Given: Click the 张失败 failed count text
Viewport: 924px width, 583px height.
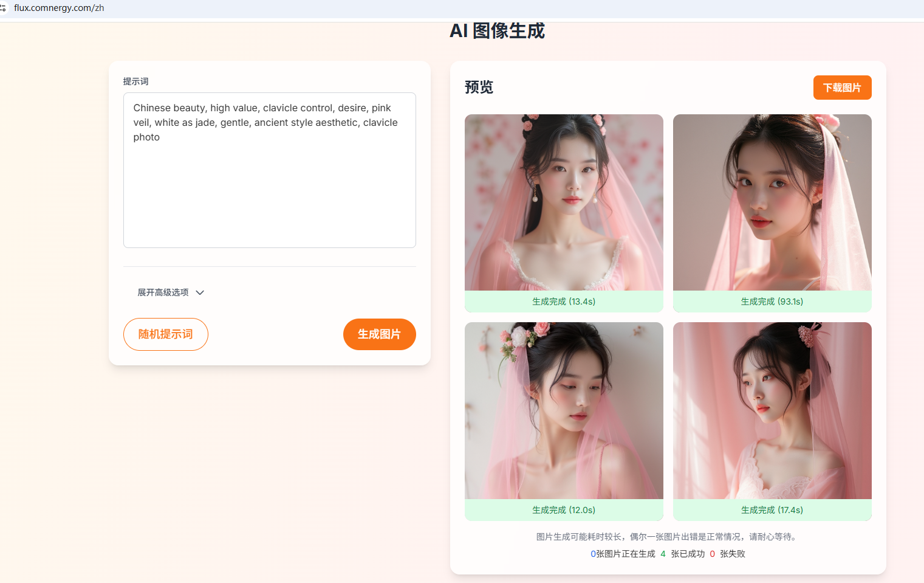Looking at the screenshot, I should point(732,554).
